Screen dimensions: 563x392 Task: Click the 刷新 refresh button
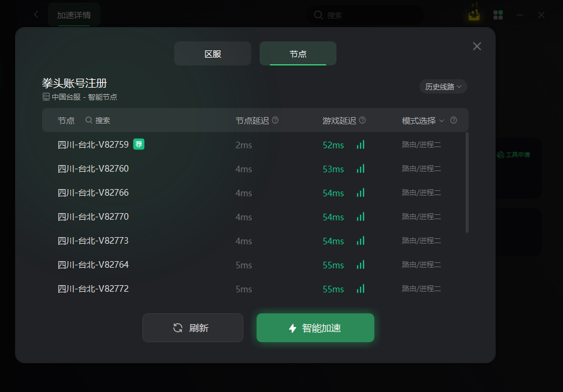(193, 328)
